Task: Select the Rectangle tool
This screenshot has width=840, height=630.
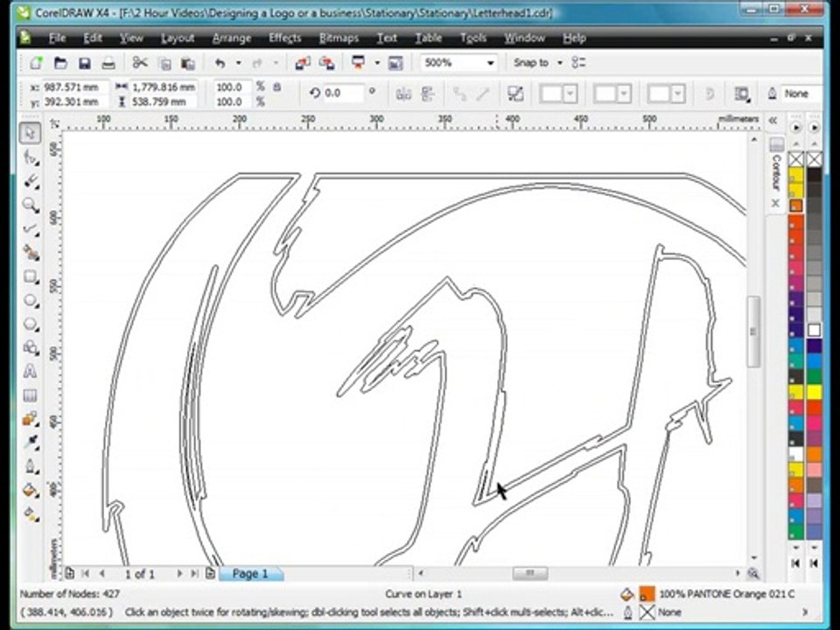Action: pos(31,276)
